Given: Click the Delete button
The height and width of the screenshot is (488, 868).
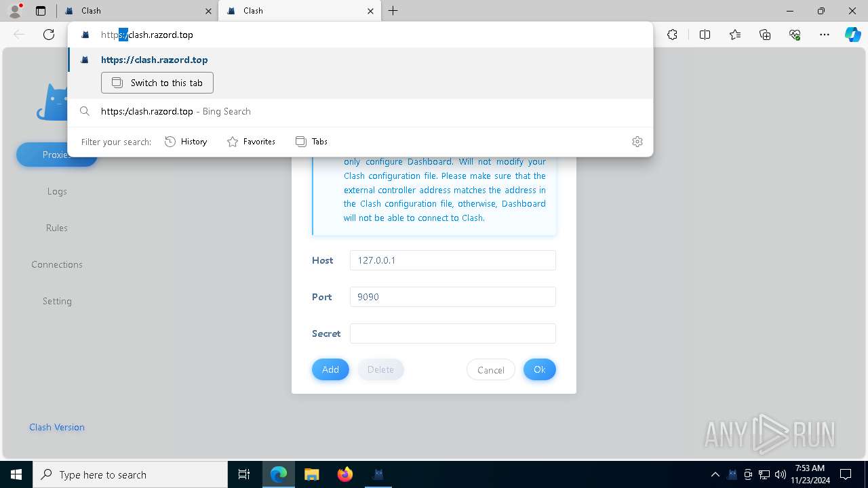Looking at the screenshot, I should pyautogui.click(x=380, y=369).
